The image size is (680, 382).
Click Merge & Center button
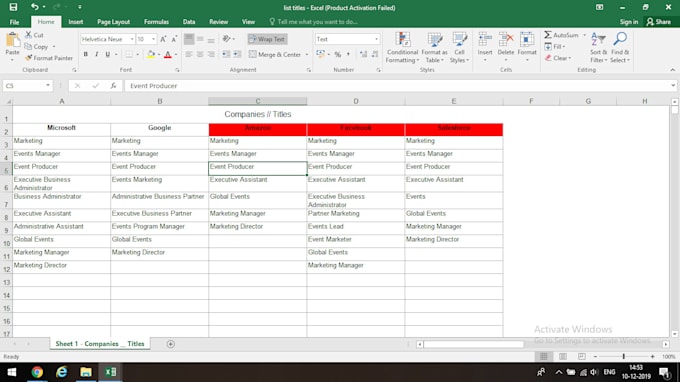point(275,55)
